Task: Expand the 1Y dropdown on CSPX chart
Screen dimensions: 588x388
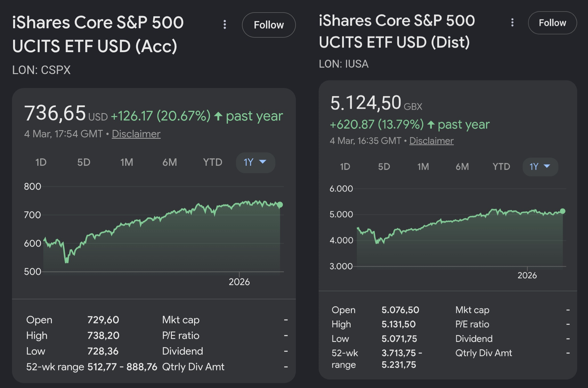Action: [x=255, y=162]
